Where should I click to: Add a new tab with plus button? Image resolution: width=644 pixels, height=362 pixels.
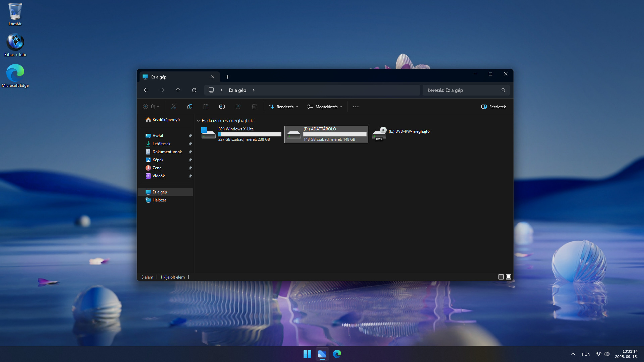(227, 77)
